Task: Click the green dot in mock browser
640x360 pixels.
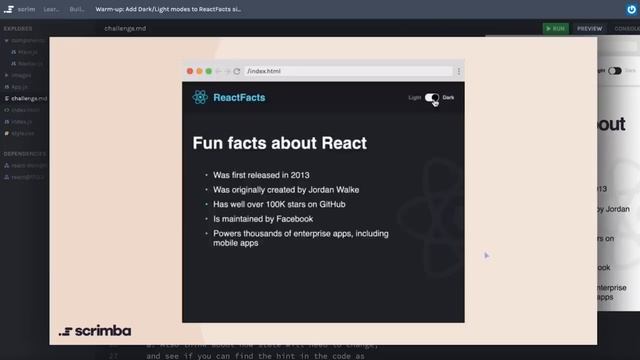Action: 209,71
